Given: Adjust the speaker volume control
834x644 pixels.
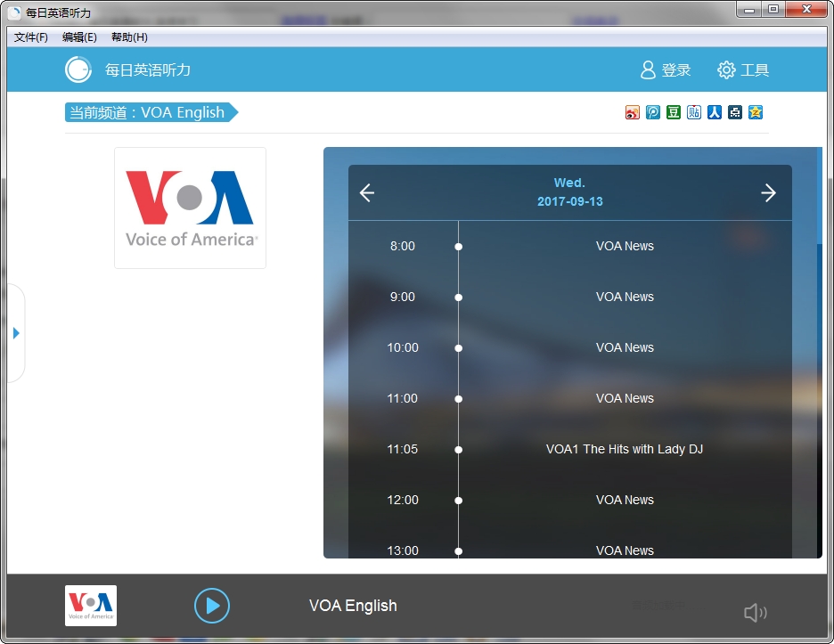Looking at the screenshot, I should click(755, 612).
